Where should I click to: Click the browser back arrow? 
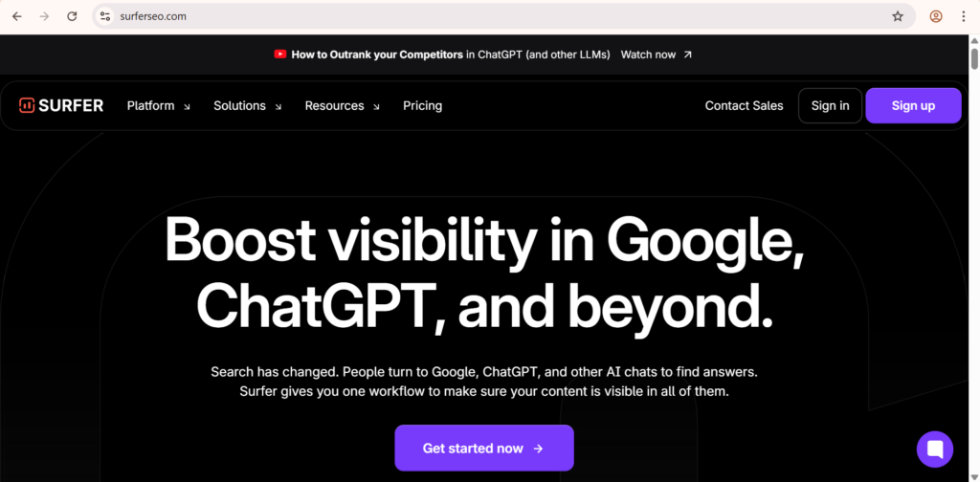coord(17,16)
